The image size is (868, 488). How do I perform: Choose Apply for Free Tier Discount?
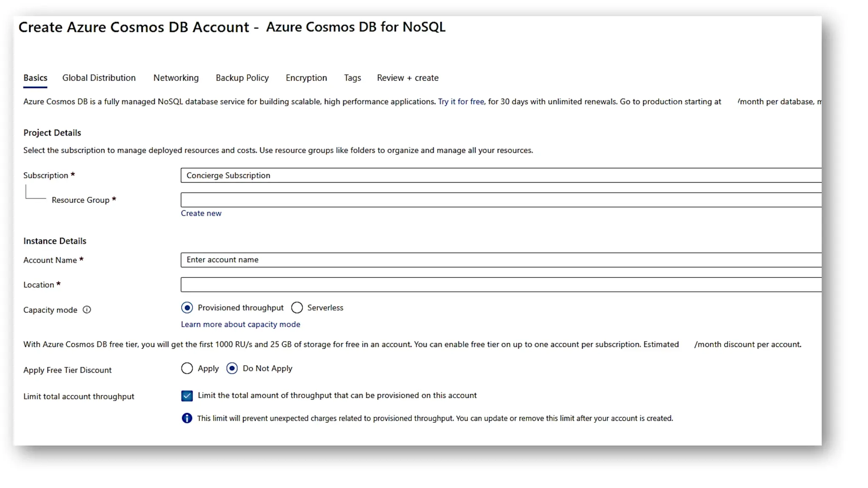(x=187, y=369)
